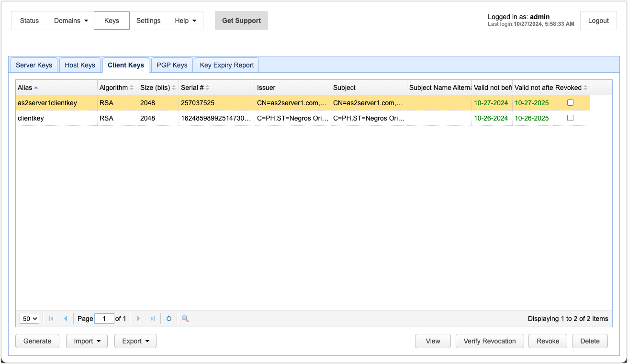
Task: Sort by Algorithm column sort icon
Action: (132, 88)
